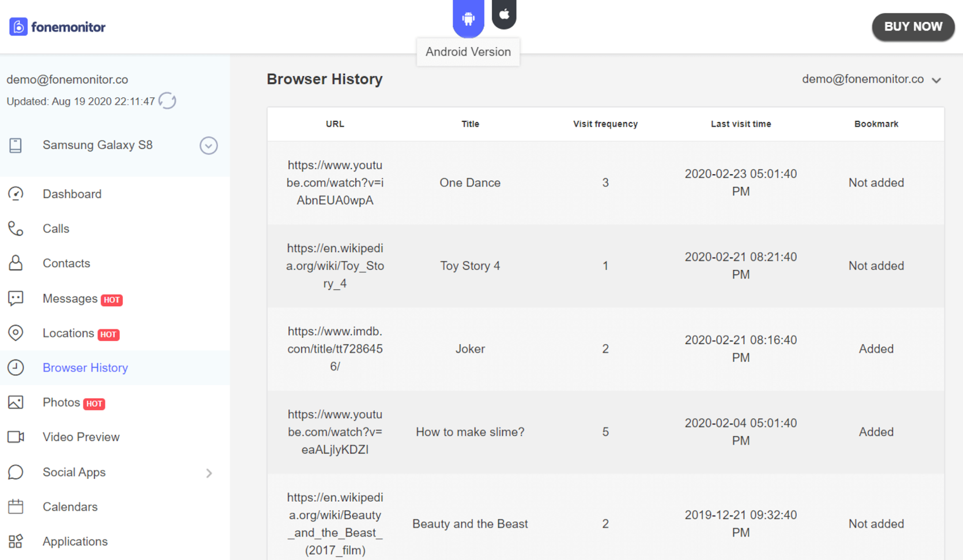The image size is (963, 560).
Task: Select Calls in the sidebar
Action: click(56, 229)
